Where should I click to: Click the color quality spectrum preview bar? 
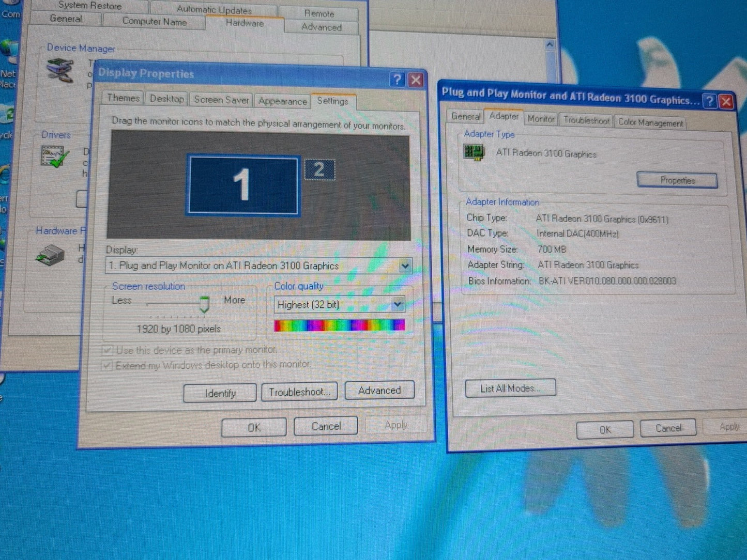click(x=340, y=325)
